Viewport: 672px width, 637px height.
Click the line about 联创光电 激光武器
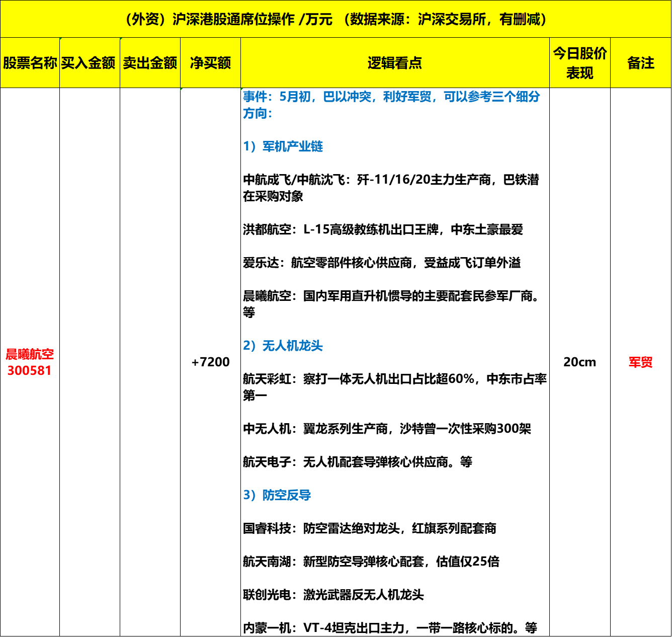(333, 595)
